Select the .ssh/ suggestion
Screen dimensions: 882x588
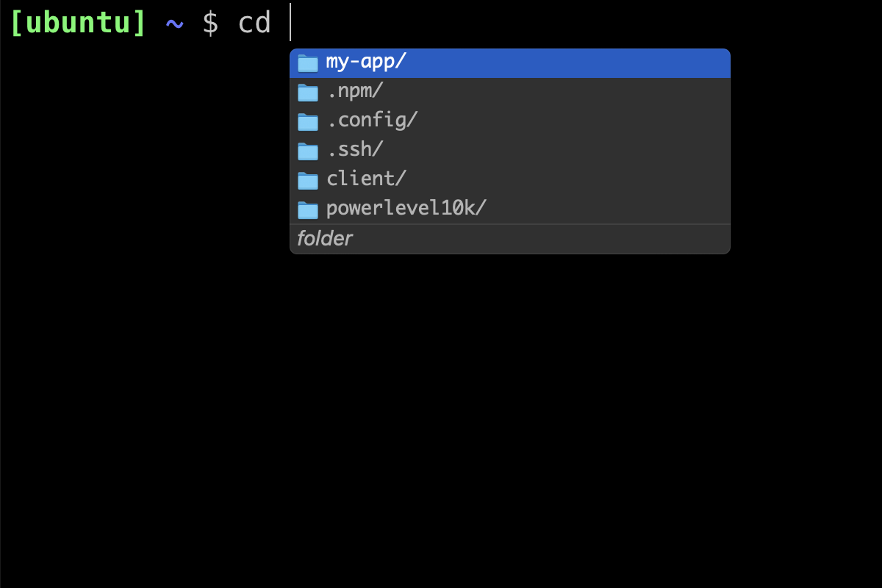pyautogui.click(x=510, y=151)
